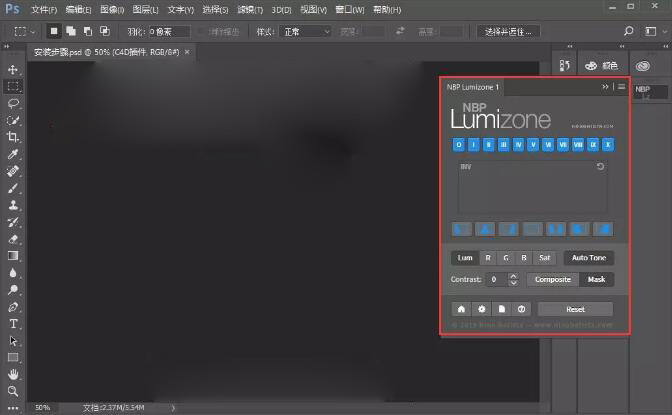Increase Contrast value with up stepper
The image size is (672, 415).
pos(513,276)
